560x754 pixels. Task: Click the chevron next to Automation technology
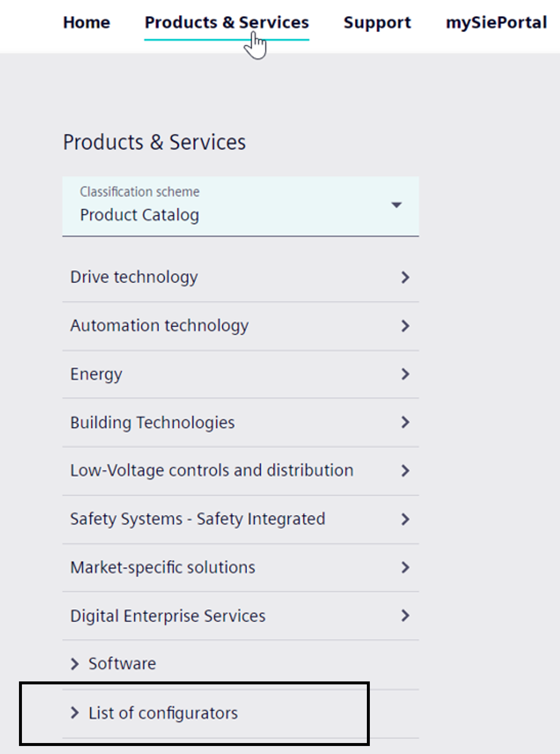(405, 326)
